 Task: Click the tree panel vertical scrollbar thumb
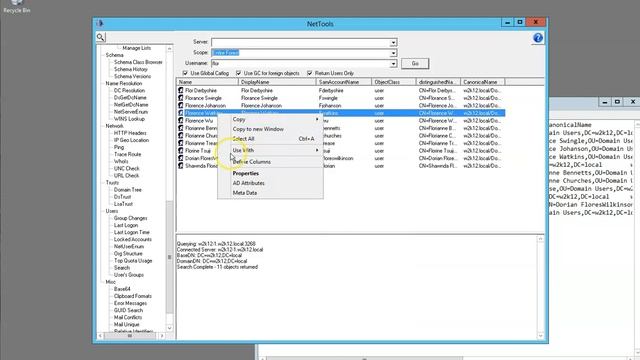pyautogui.click(x=169, y=257)
